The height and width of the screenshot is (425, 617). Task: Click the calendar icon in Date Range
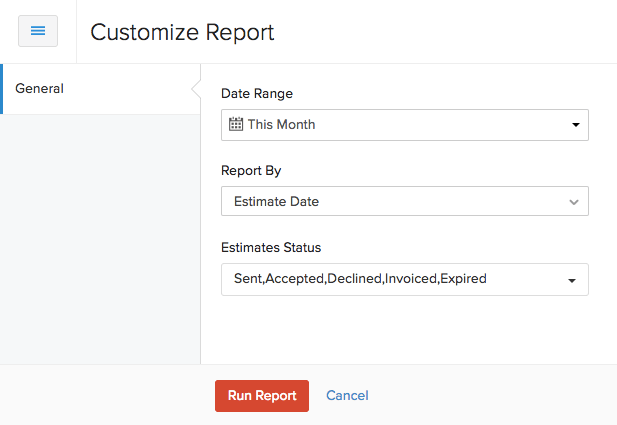coord(236,125)
